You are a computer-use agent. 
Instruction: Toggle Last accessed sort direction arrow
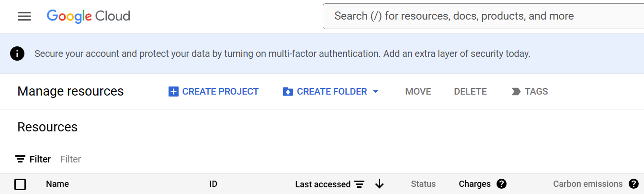[x=380, y=184]
